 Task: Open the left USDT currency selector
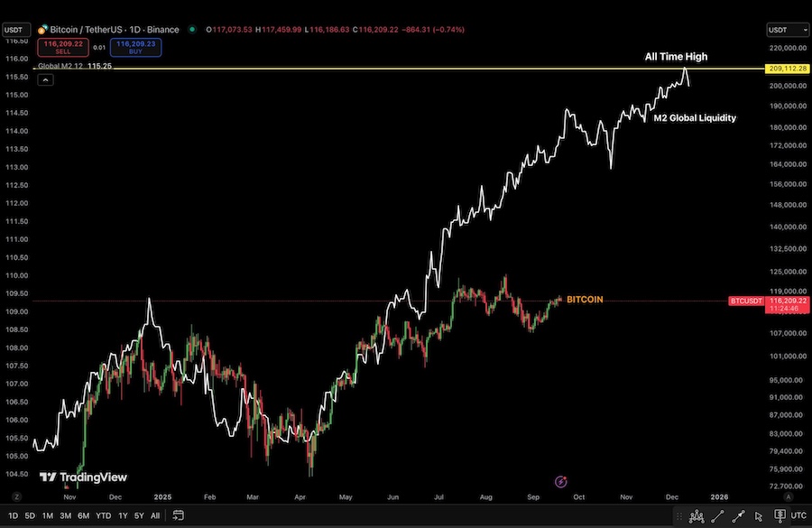16,30
